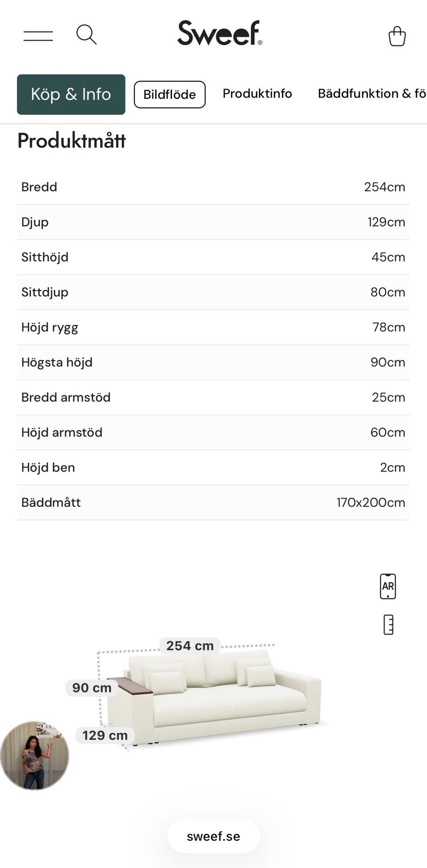Go to Sweef logo homepage
This screenshot has height=868, width=427.
coord(220,33)
